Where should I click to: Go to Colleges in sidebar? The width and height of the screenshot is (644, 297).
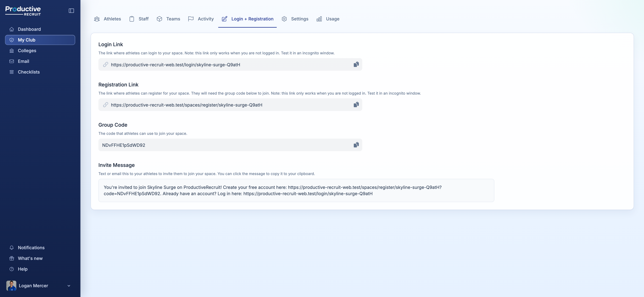(40, 51)
